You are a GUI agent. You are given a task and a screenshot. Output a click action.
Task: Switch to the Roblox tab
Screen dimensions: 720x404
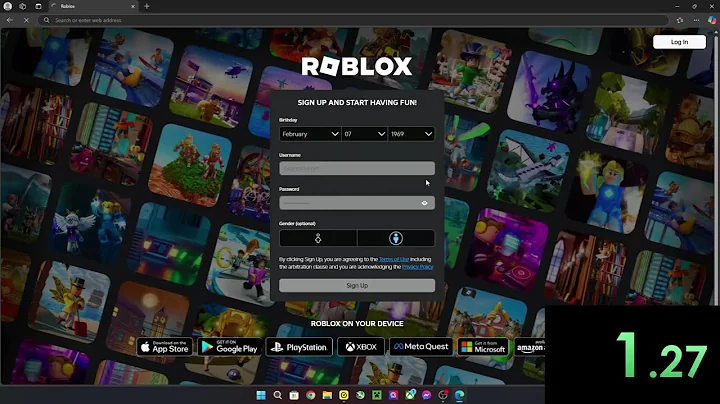(92, 6)
